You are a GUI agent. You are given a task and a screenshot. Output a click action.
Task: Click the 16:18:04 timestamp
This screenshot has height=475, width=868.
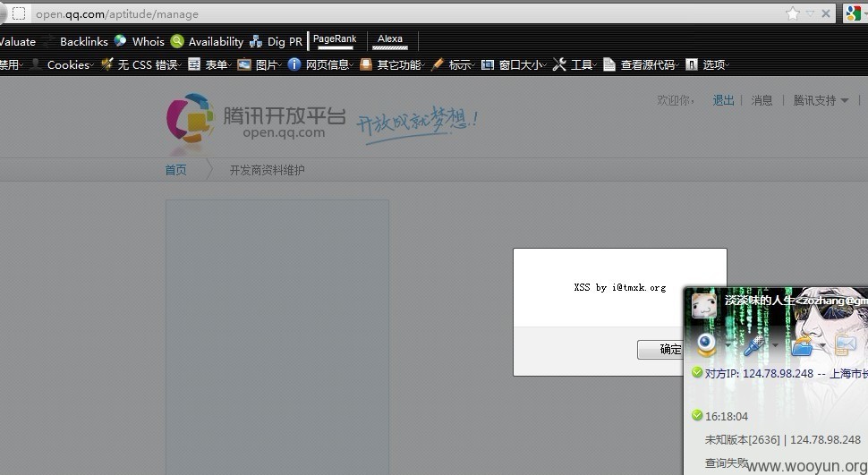(x=727, y=416)
